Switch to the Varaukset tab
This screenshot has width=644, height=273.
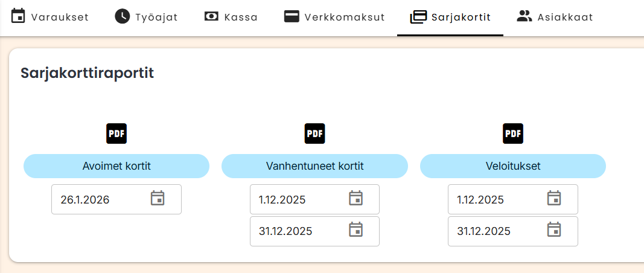point(50,17)
